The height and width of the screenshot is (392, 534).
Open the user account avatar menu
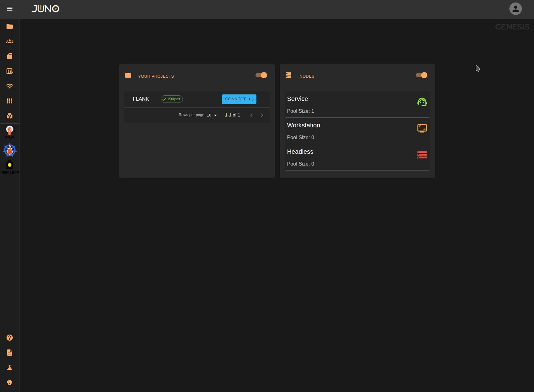(x=515, y=9)
